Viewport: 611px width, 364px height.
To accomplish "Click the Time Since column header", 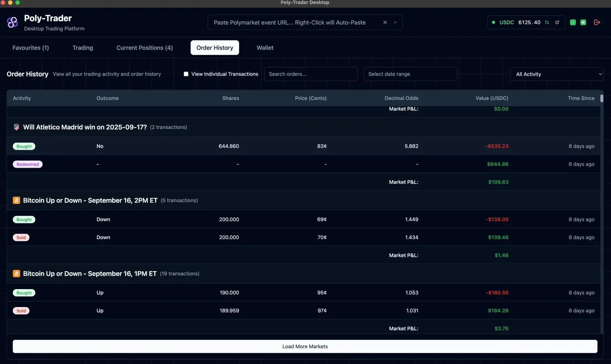I will 581,98.
